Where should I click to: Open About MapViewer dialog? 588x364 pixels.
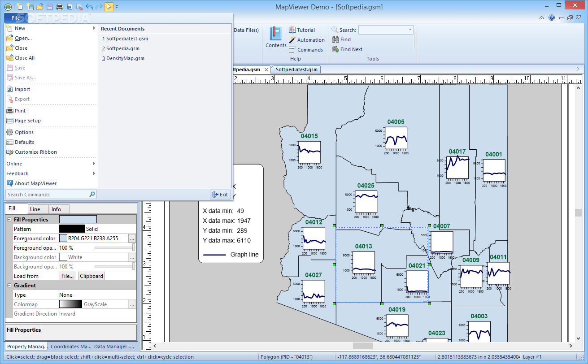51,183
